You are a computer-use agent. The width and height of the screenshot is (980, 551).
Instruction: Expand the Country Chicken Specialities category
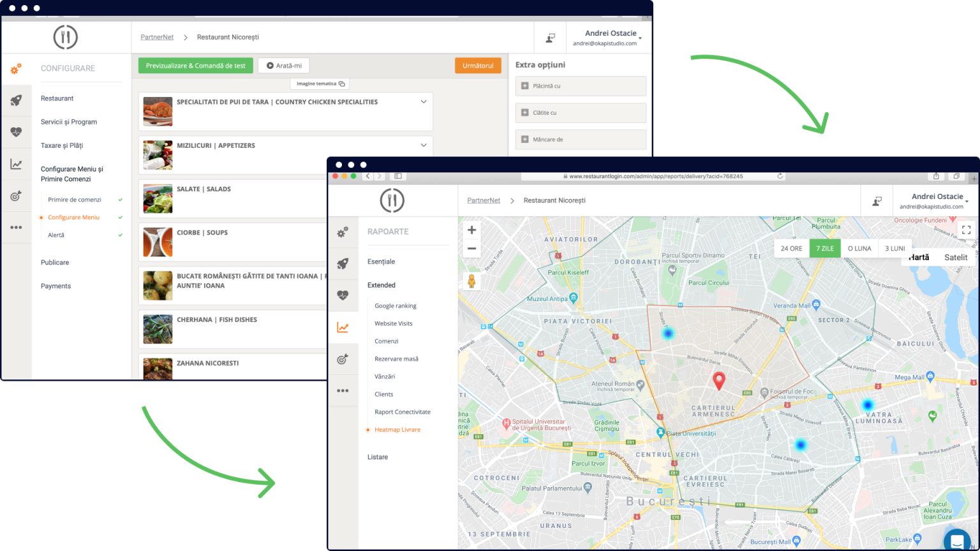pyautogui.click(x=424, y=102)
